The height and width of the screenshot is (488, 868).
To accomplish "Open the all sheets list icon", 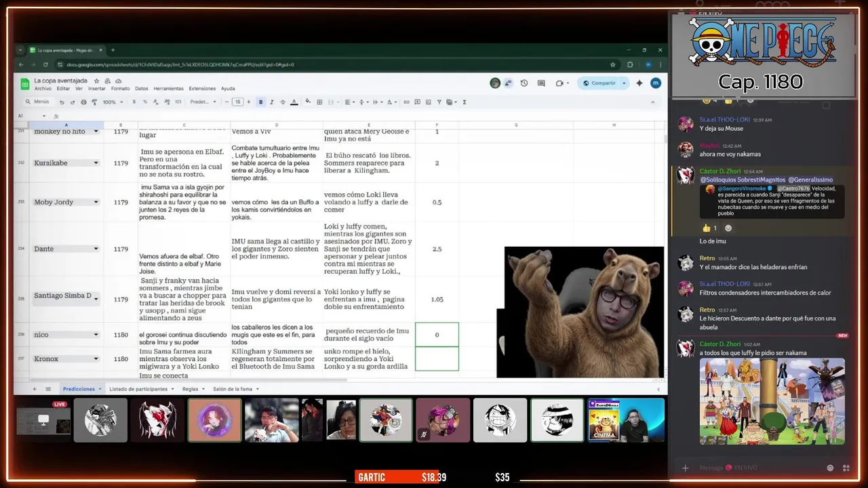I will click(x=48, y=389).
